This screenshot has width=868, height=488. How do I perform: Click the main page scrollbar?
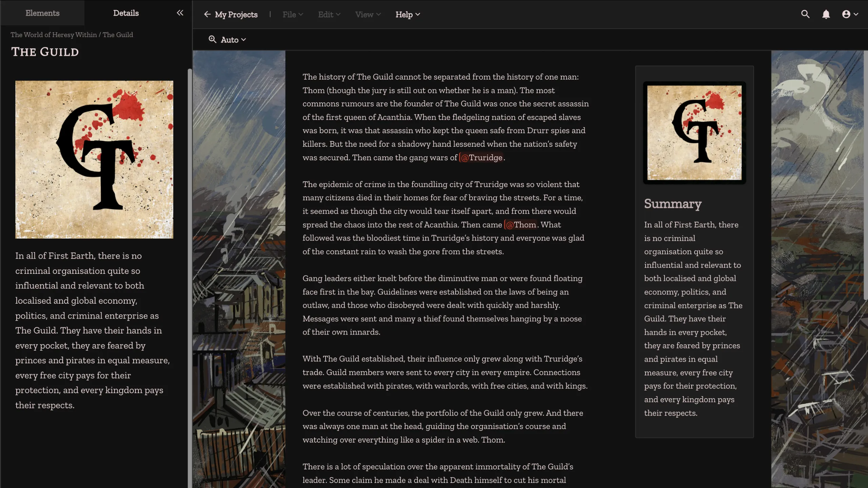[866, 175]
